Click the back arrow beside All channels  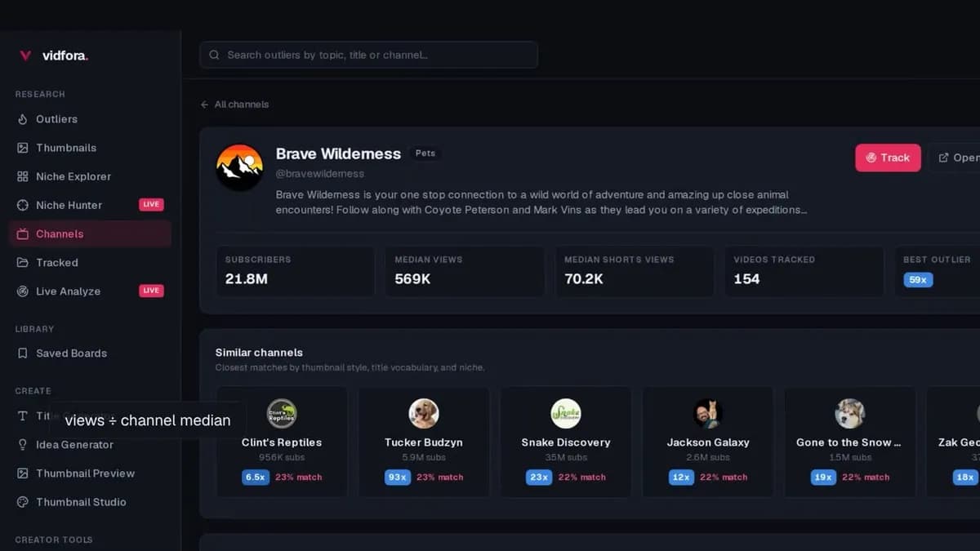(204, 104)
